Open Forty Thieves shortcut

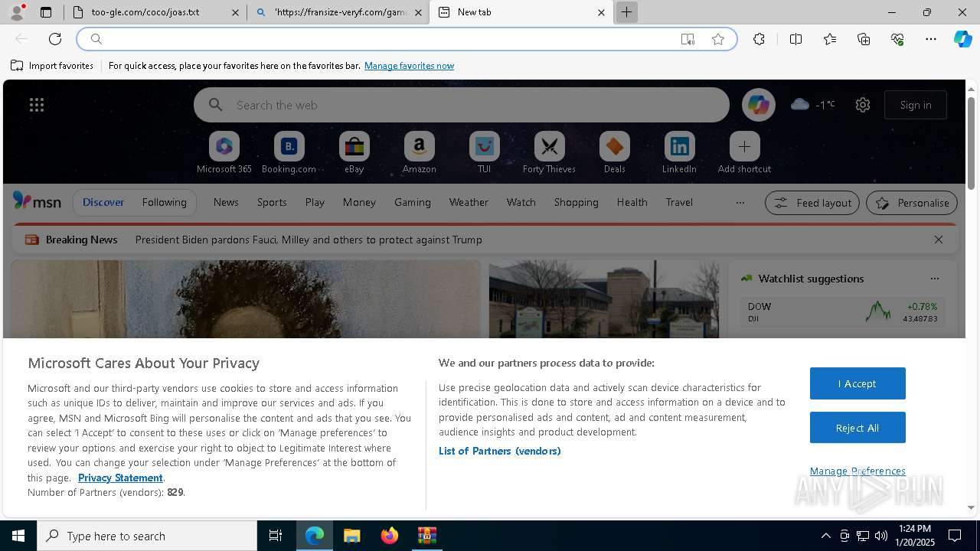click(x=549, y=153)
